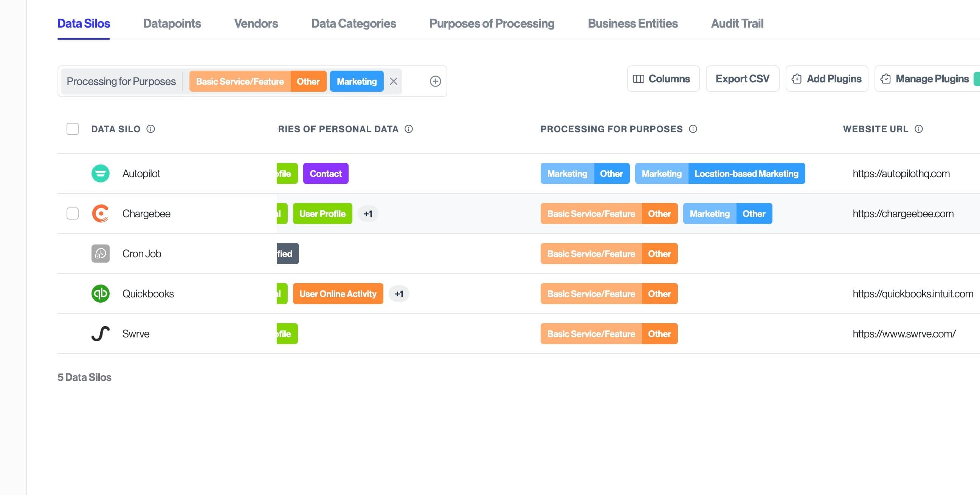This screenshot has width=980, height=495.
Task: Click the Chargebee logo icon
Action: coord(101,213)
